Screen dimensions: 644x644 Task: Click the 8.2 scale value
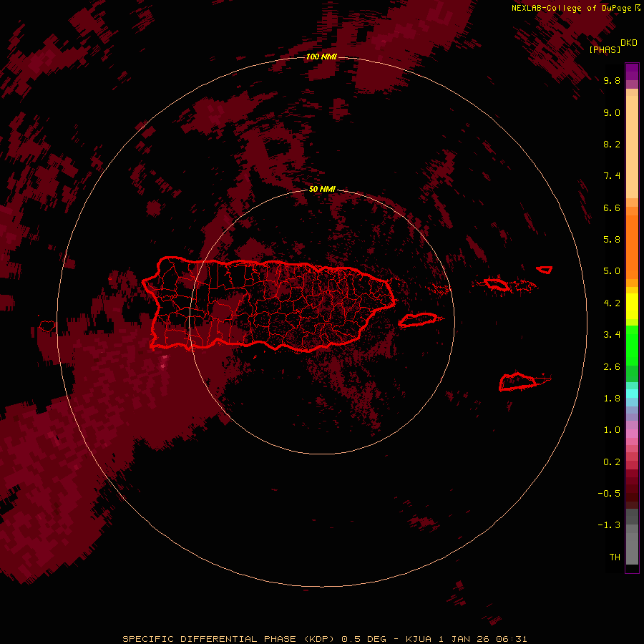tap(612, 144)
